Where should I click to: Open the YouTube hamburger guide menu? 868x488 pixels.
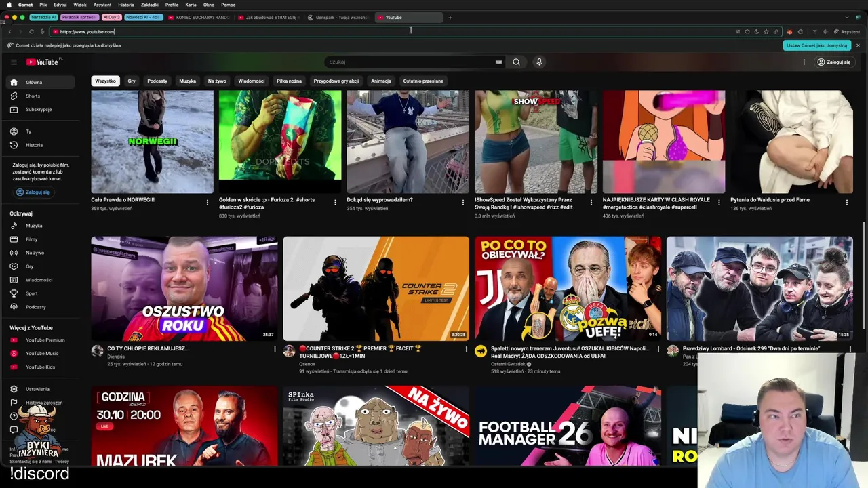tap(14, 62)
